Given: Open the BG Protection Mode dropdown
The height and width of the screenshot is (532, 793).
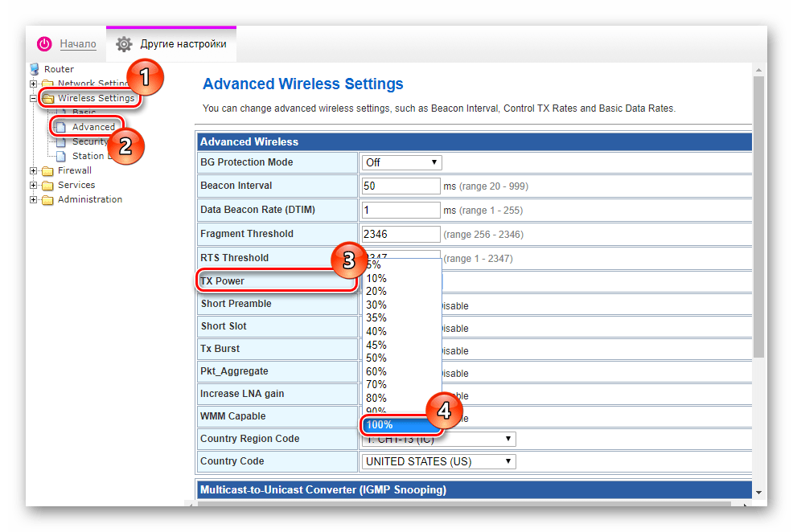Looking at the screenshot, I should coord(401,162).
